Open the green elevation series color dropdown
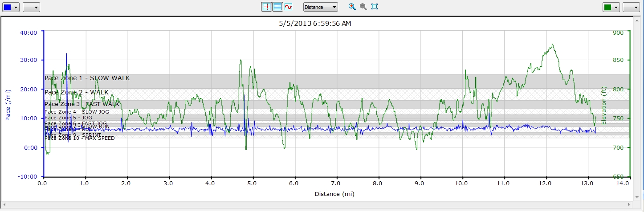Image resolution: width=644 pixels, height=212 pixels. click(611, 7)
